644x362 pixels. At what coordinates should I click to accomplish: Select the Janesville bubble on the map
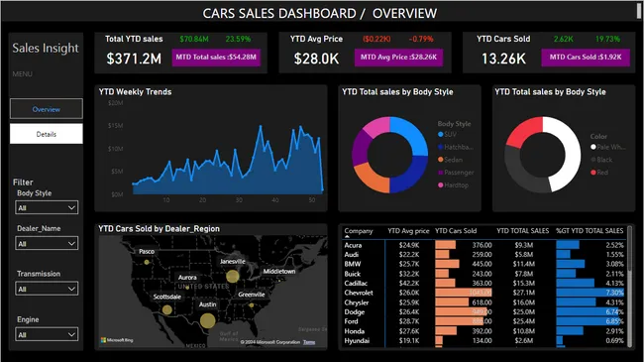[233, 276]
